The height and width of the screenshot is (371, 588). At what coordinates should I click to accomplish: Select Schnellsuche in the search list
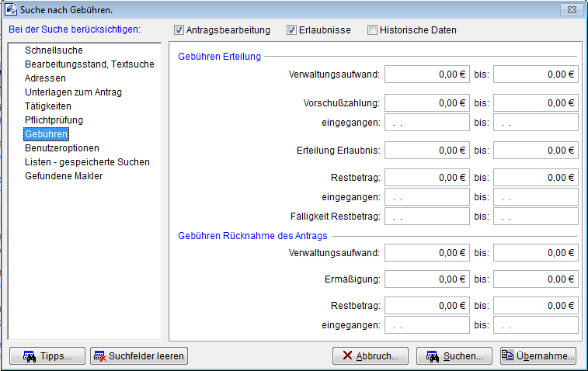point(54,50)
